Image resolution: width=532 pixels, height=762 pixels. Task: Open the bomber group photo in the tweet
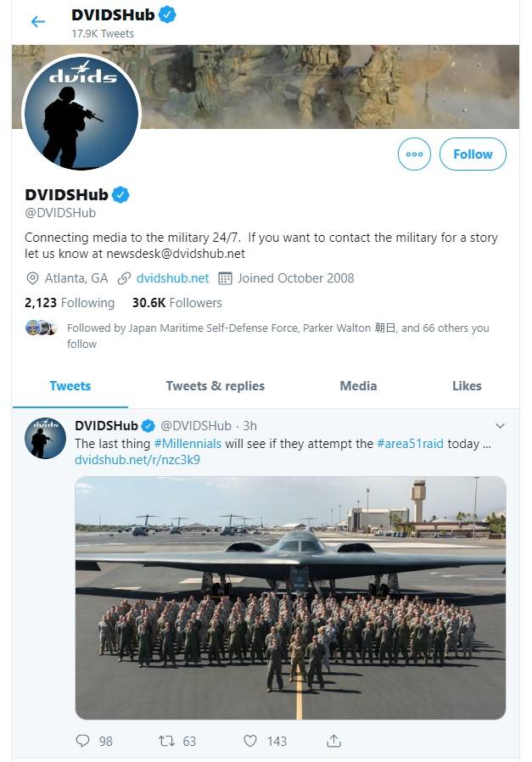(x=290, y=597)
